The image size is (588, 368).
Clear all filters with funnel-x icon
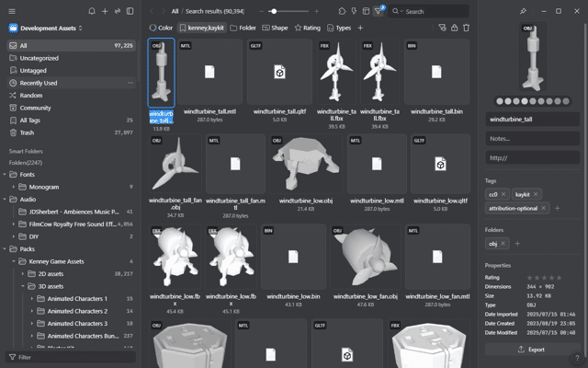[442, 28]
